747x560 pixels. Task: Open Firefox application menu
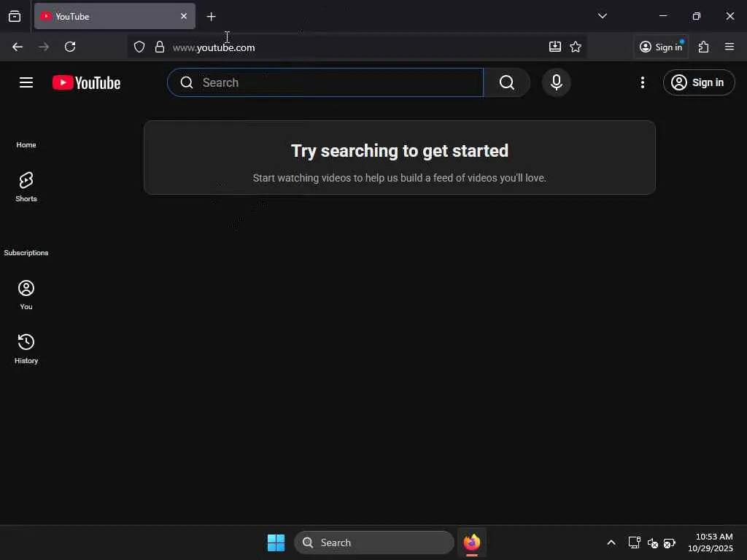(x=729, y=47)
